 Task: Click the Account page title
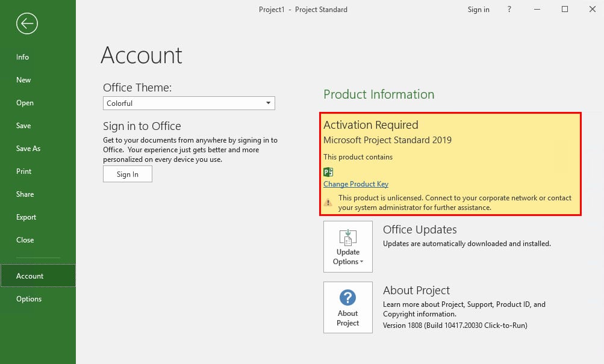coord(142,55)
